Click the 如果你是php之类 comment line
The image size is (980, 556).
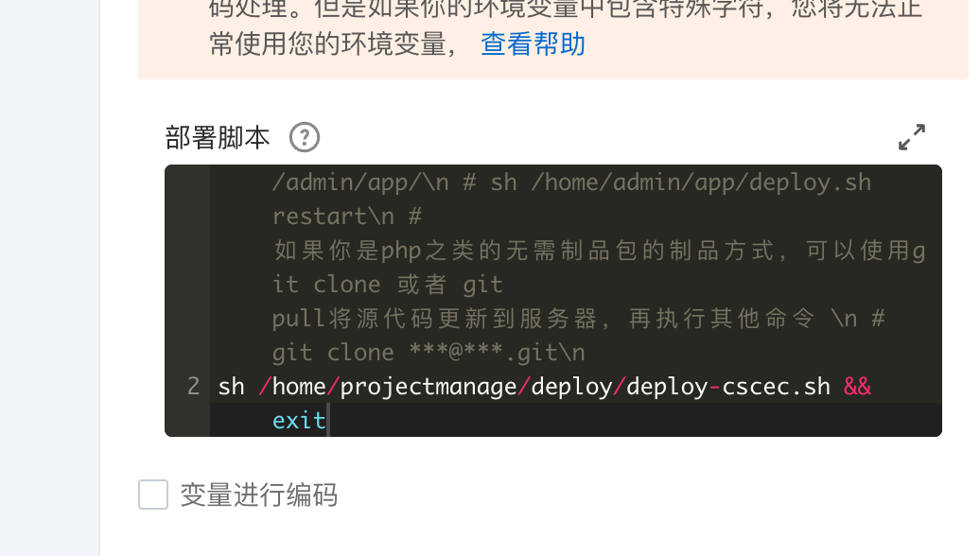pos(600,251)
